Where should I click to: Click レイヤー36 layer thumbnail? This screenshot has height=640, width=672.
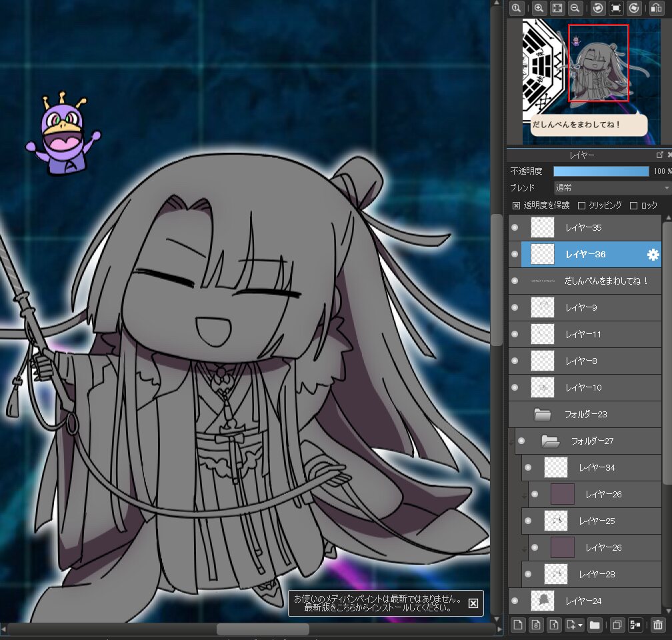click(543, 254)
